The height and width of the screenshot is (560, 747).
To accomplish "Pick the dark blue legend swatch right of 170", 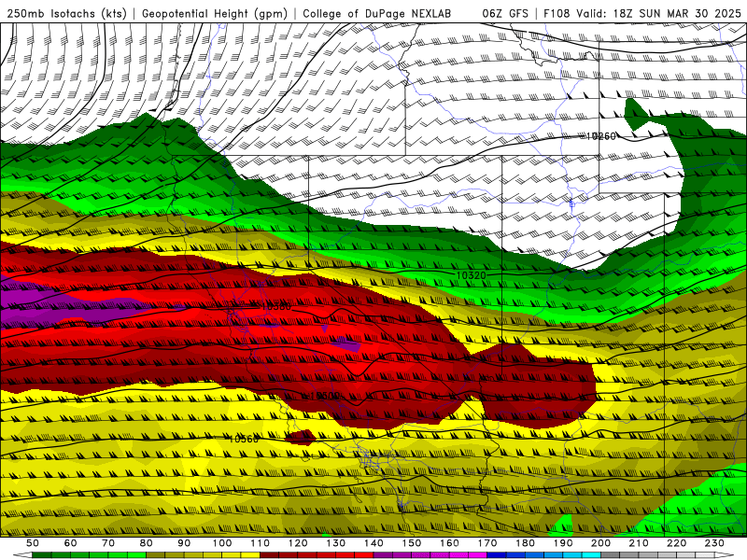I will click(x=497, y=555).
